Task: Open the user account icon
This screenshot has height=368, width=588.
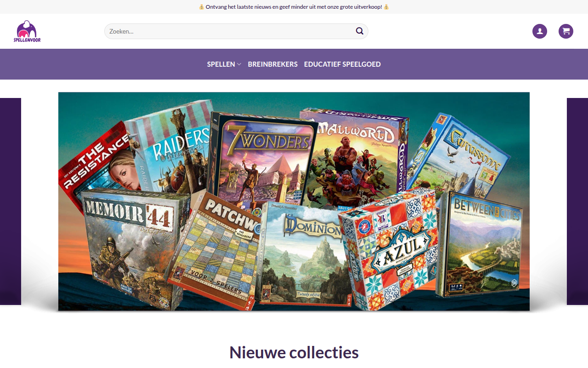Action: pos(540,31)
